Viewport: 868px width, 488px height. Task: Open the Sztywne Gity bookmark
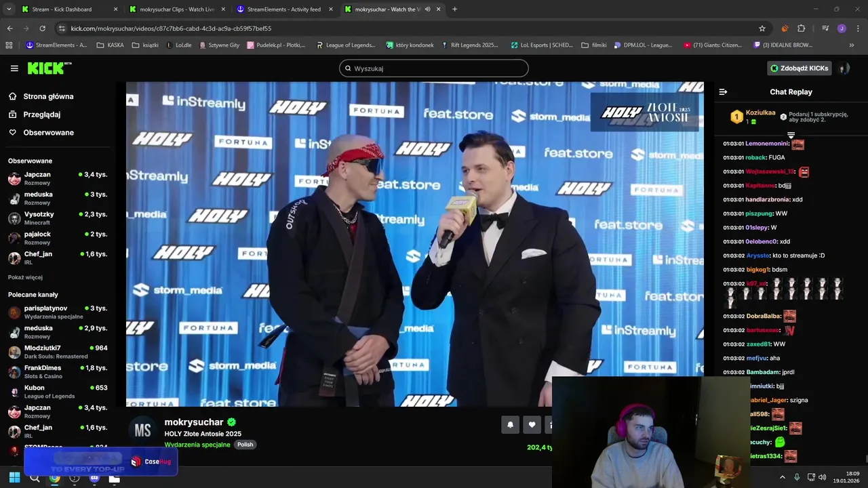219,45
